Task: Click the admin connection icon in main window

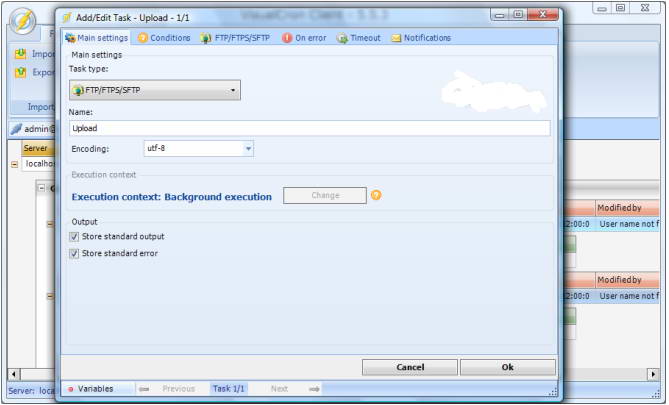Action: pyautogui.click(x=16, y=129)
